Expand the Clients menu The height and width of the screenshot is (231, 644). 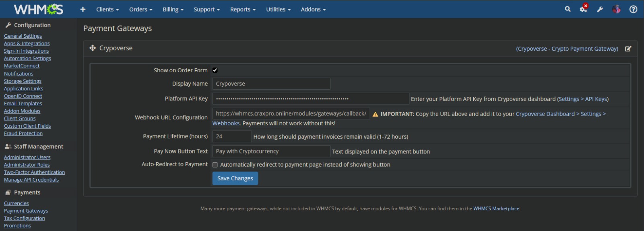coord(107,9)
